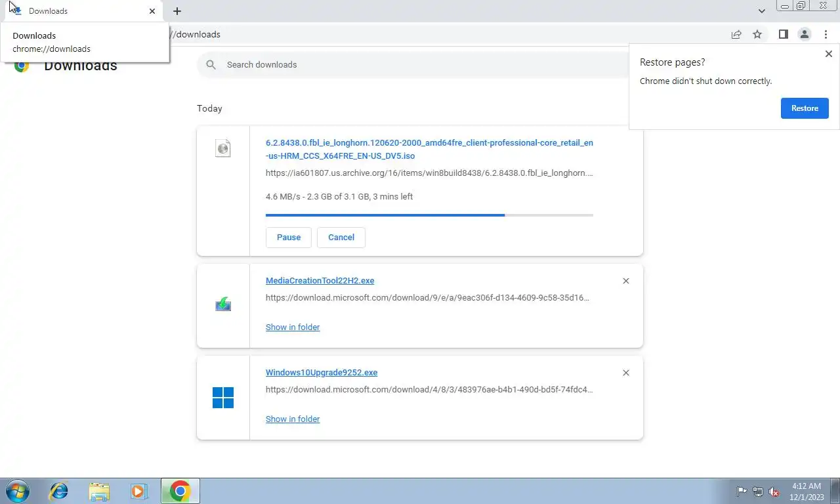Pause the longhorn ISO download
This screenshot has width=840, height=504.
pyautogui.click(x=289, y=238)
